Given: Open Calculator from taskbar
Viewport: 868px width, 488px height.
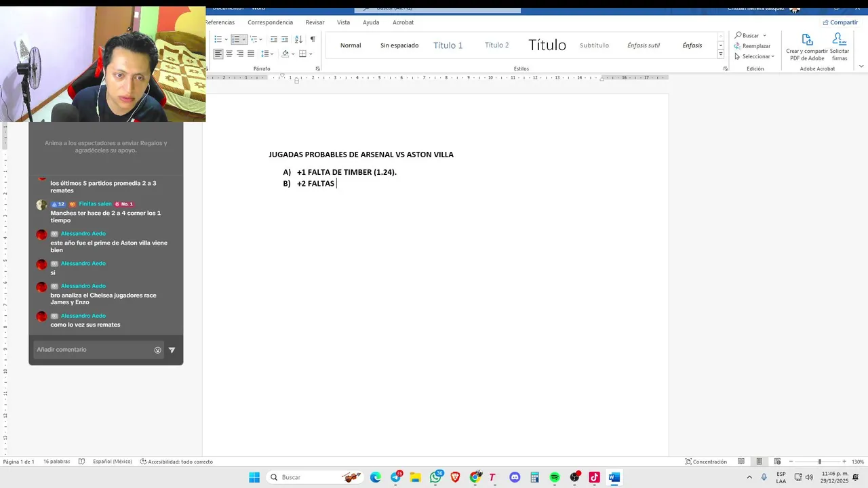Looking at the screenshot, I should pos(534,477).
